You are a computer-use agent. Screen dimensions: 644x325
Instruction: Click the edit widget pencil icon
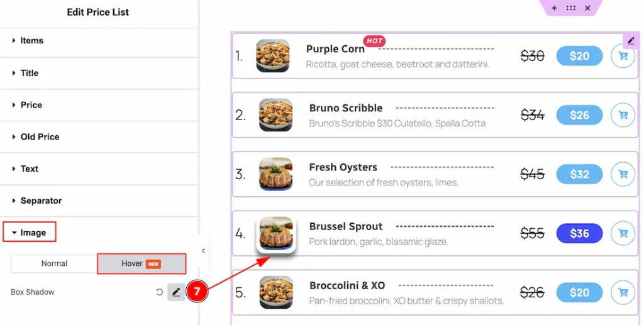(630, 40)
